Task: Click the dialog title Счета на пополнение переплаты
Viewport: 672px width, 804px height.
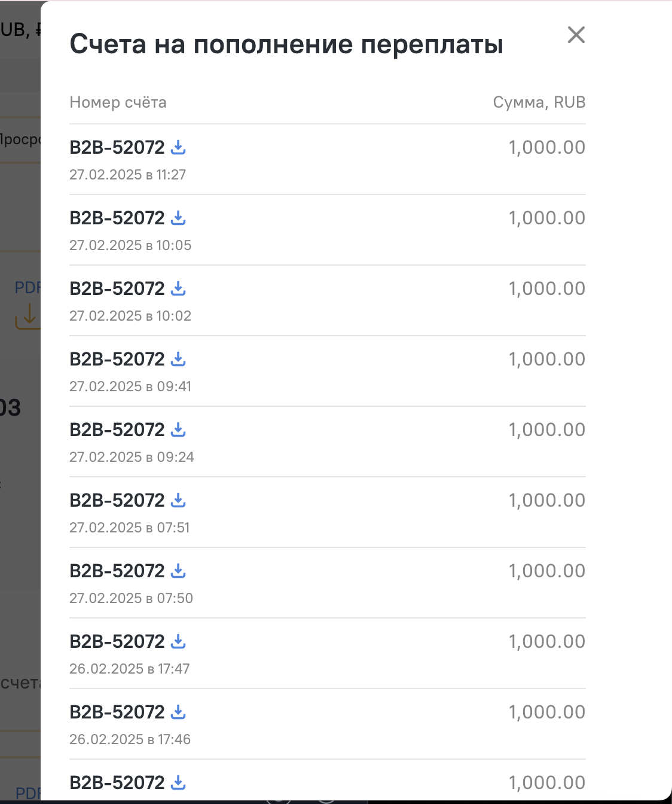Action: (x=286, y=44)
